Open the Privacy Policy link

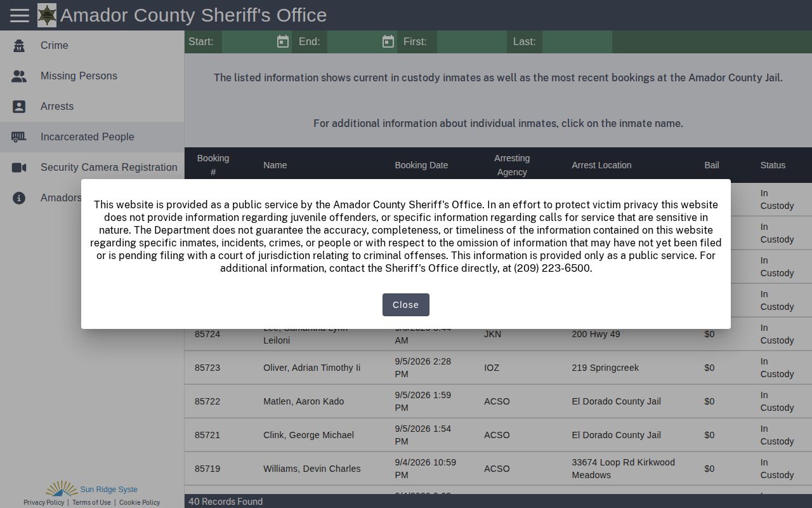(x=44, y=502)
